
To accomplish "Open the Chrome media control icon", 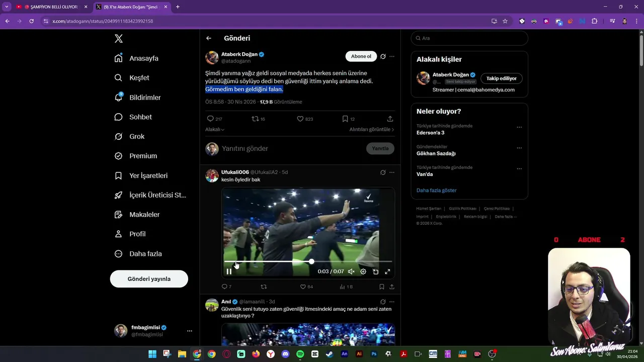I will click(x=612, y=21).
